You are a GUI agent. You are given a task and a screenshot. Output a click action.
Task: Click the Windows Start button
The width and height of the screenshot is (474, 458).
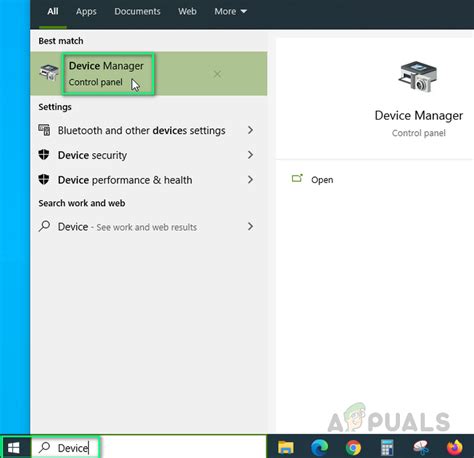click(14, 448)
